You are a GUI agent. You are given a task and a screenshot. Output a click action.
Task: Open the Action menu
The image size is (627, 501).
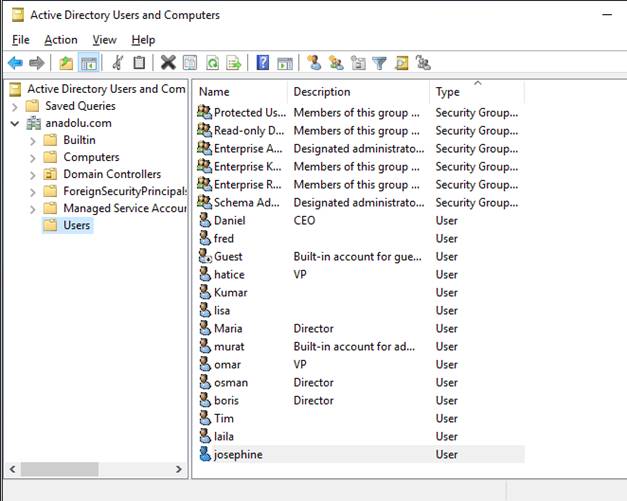pyautogui.click(x=61, y=40)
